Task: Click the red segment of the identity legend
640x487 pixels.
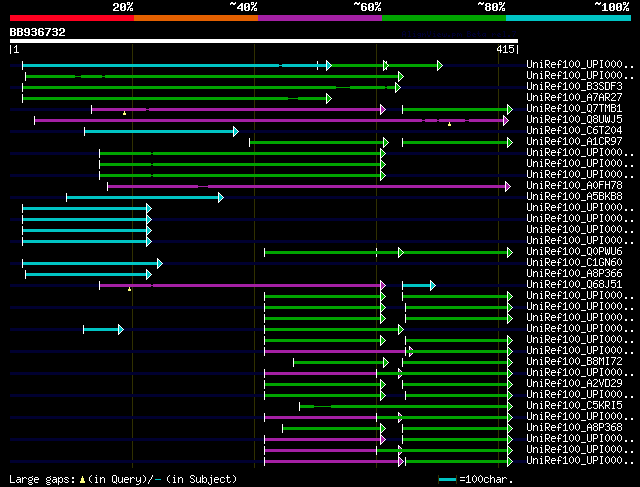Action: [x=71, y=18]
